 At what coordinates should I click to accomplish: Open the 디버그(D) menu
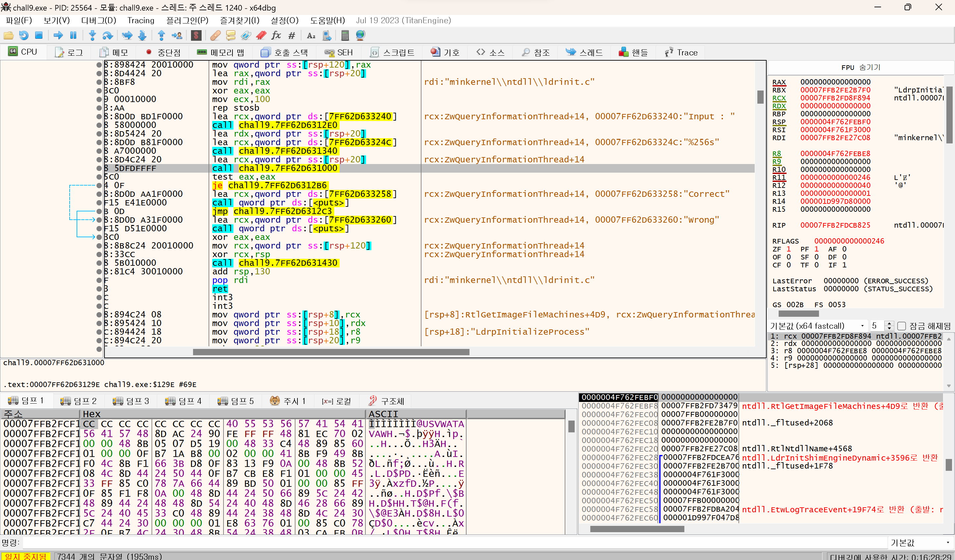click(98, 21)
